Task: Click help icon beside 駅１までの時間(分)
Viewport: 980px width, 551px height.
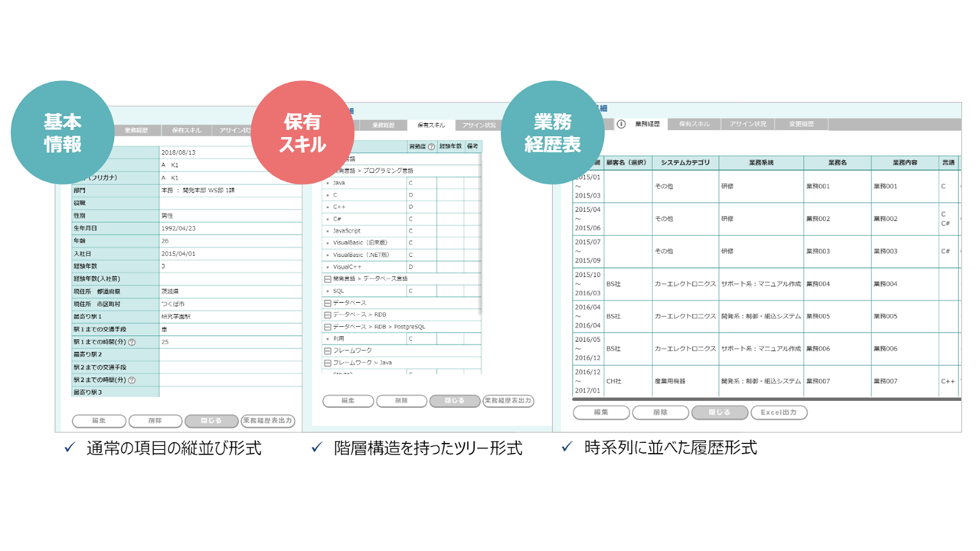Action: click(x=132, y=342)
